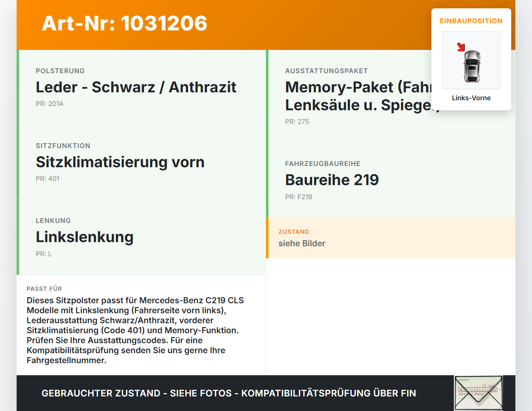Switch to the ZUSTAND tab
The image size is (532, 411).
coord(294,231)
